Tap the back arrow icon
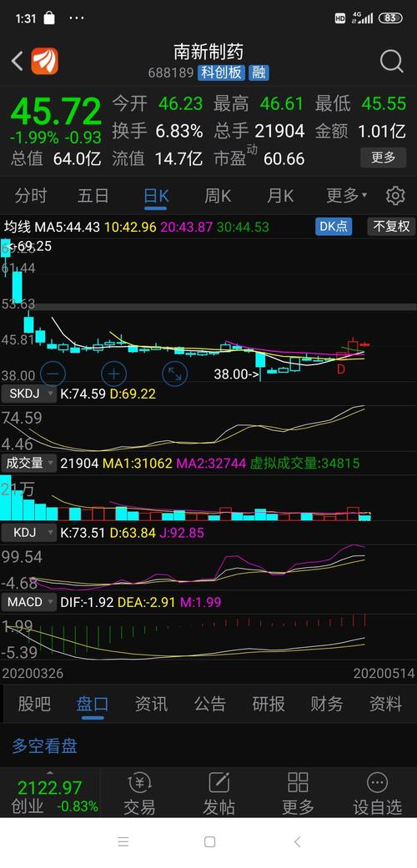The image size is (417, 868). (x=18, y=61)
